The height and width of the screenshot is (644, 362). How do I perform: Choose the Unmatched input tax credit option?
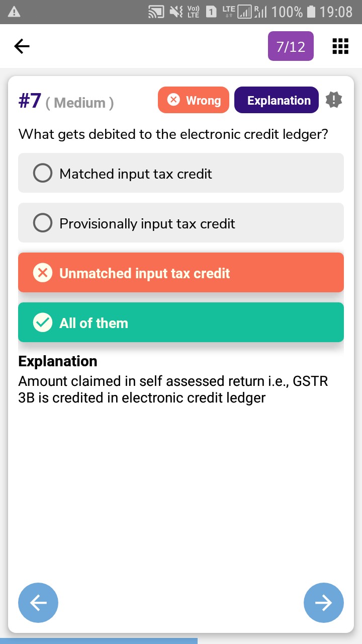coord(181,273)
